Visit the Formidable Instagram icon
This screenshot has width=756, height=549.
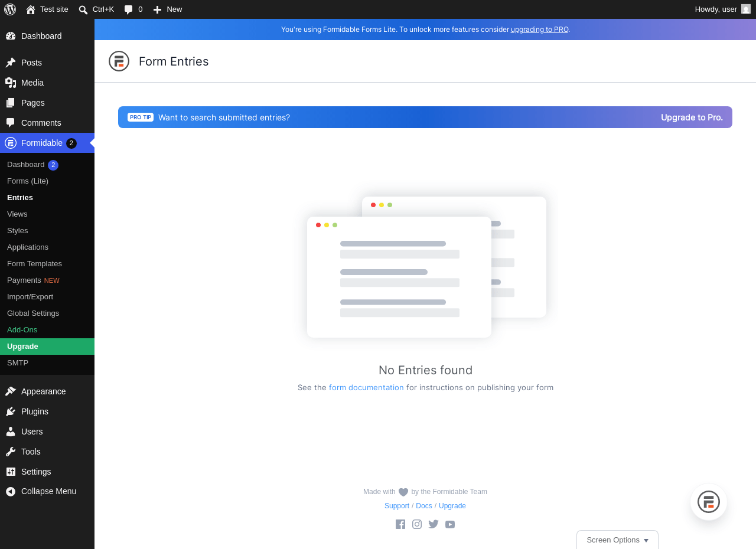(417, 524)
